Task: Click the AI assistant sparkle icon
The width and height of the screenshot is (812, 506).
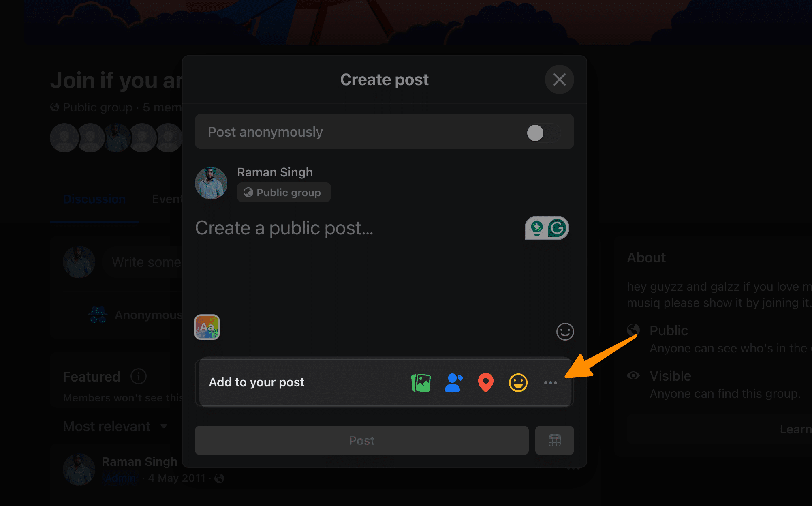Action: pyautogui.click(x=535, y=227)
